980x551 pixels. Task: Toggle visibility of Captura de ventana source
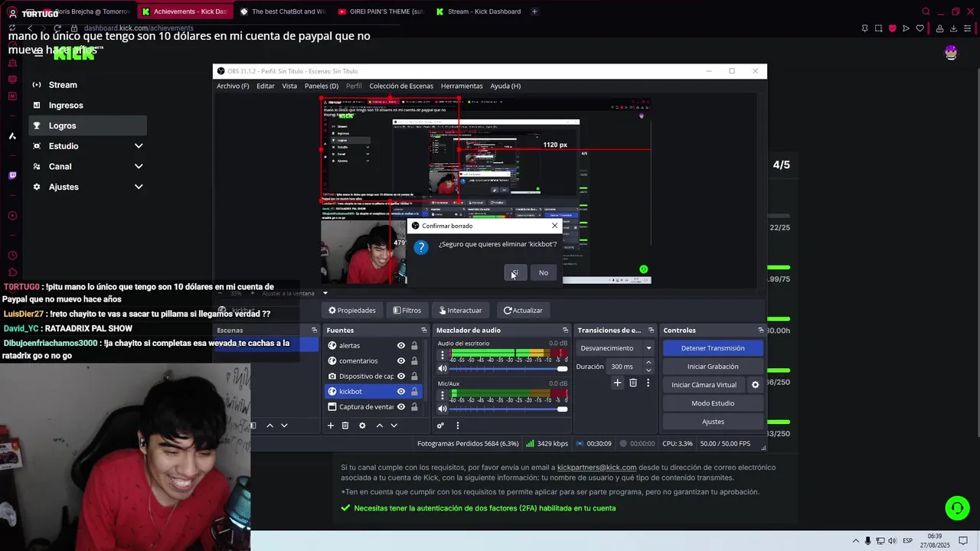point(400,407)
